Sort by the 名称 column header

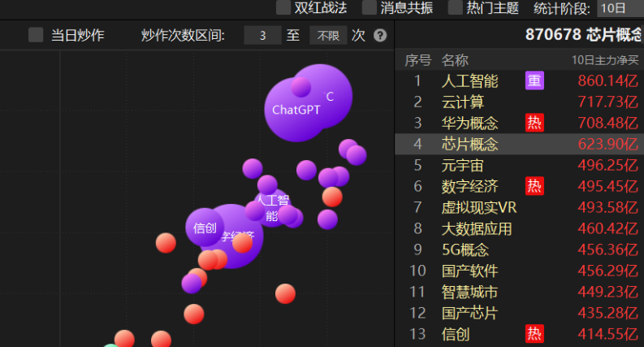click(455, 60)
